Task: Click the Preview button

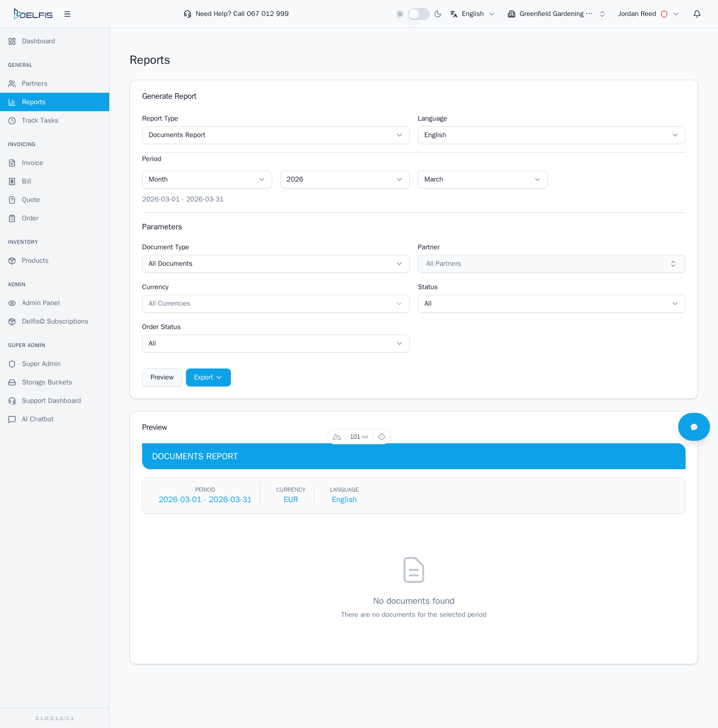Action: tap(162, 377)
